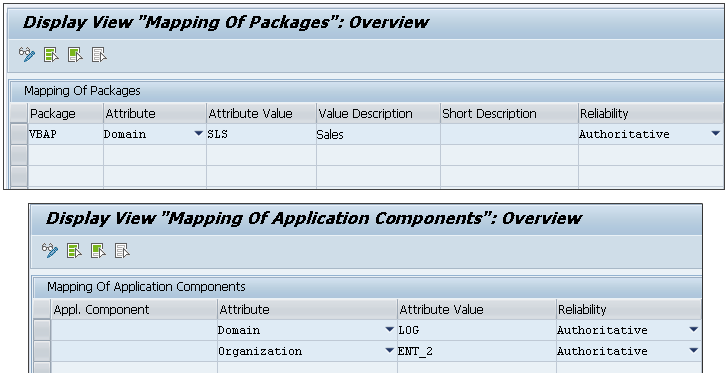Screen dimensions: 727x373
Task: Click the Value Description column header
Action: 378,114
